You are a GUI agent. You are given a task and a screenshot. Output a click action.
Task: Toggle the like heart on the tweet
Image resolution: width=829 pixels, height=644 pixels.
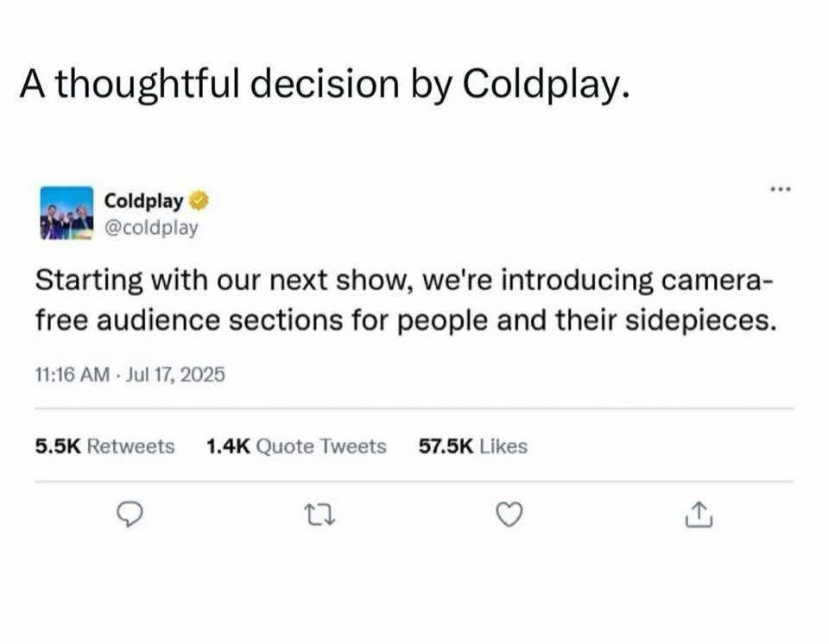[509, 514]
